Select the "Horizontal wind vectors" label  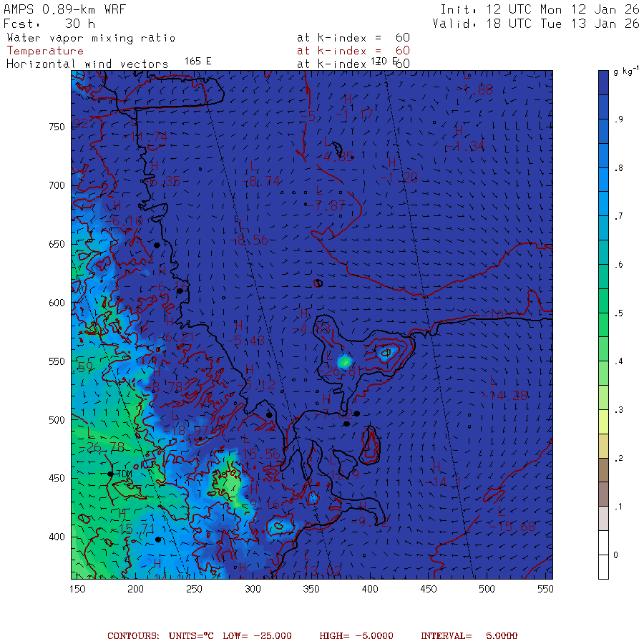pyautogui.click(x=87, y=64)
